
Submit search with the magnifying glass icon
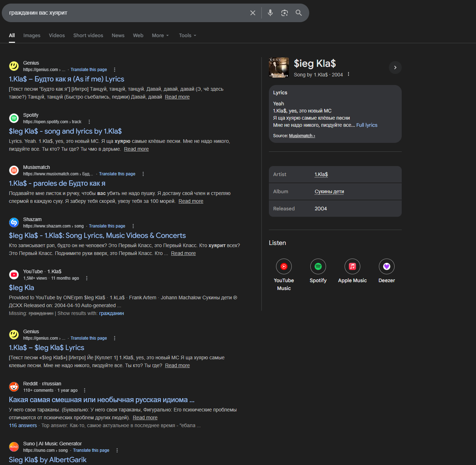[299, 13]
